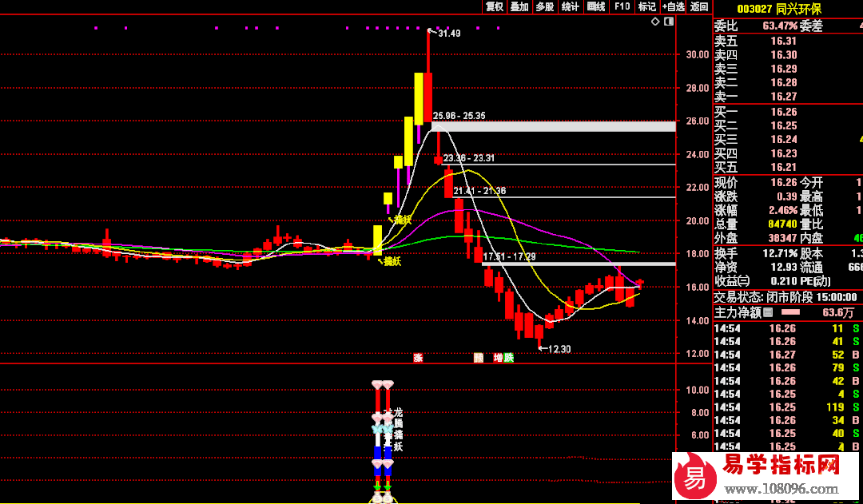Image resolution: width=863 pixels, height=504 pixels.
Task: Click the red 增 event marker
Action: (x=498, y=358)
